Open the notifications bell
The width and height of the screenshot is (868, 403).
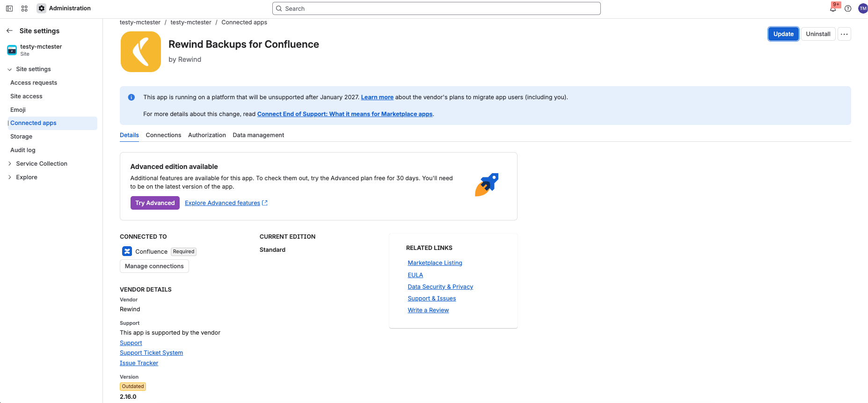point(833,8)
